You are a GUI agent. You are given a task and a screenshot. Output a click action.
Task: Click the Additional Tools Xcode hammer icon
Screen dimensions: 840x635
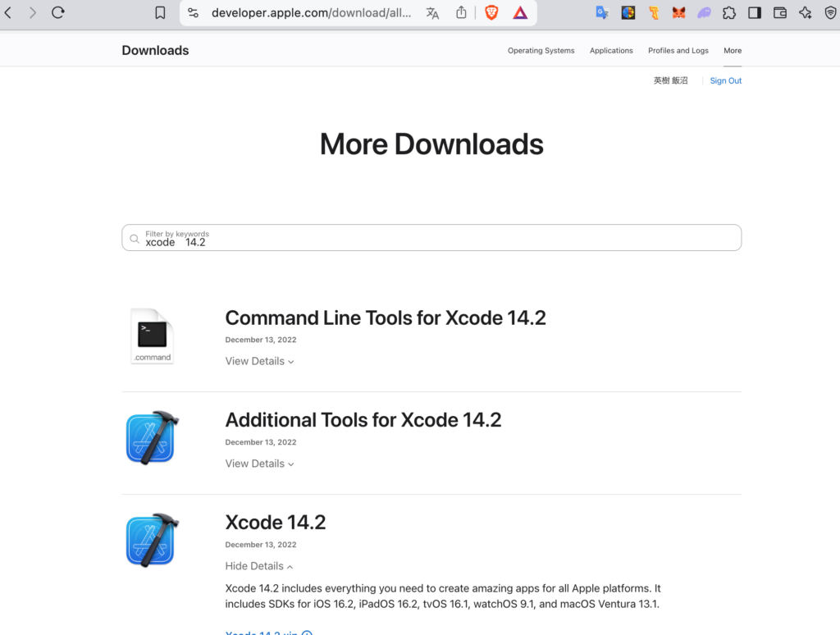point(152,438)
